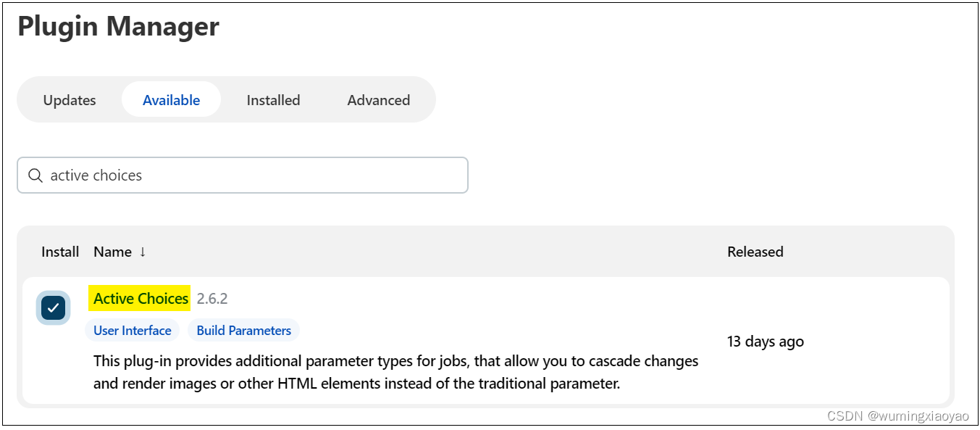The width and height of the screenshot is (980, 430).
Task: Switch to the Updates tab
Action: click(70, 100)
